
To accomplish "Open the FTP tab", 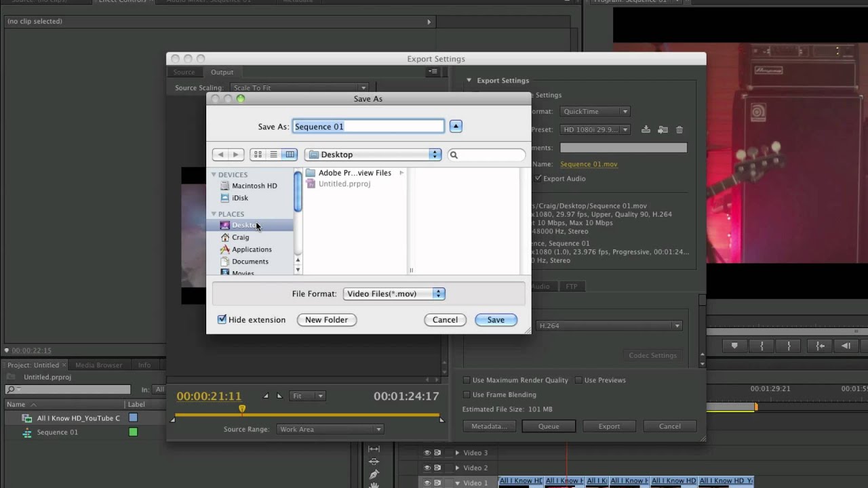I will [572, 287].
